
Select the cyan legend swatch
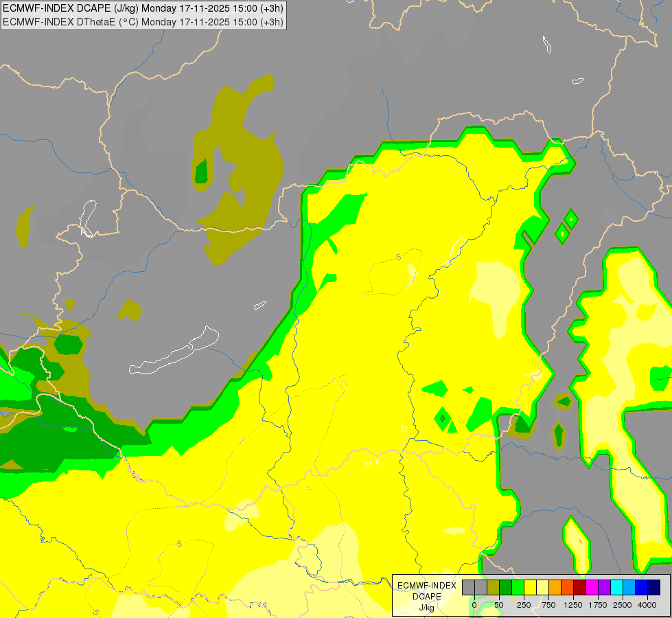click(617, 587)
